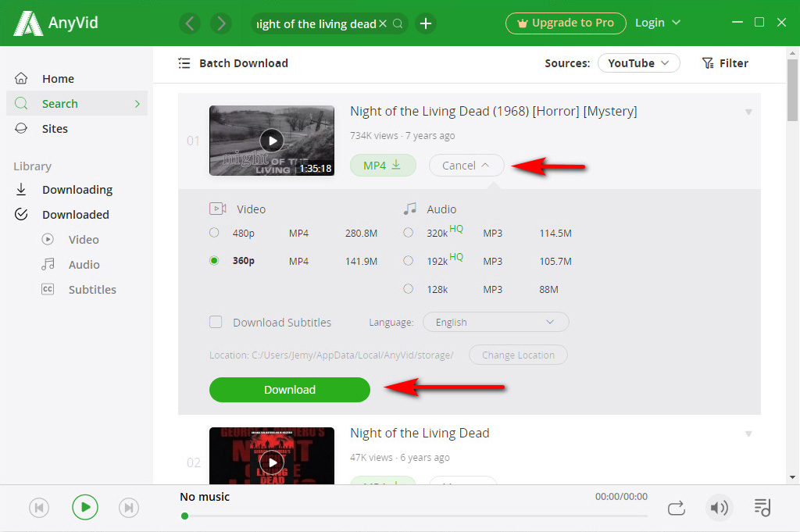Toggle repeat mode icon in player
This screenshot has height=532, width=800.
tap(677, 508)
